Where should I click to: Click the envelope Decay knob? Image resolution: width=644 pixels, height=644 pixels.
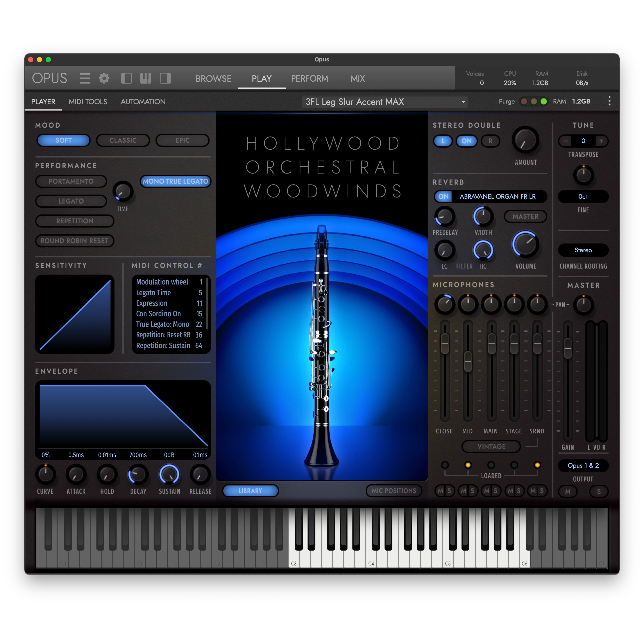[x=138, y=474]
